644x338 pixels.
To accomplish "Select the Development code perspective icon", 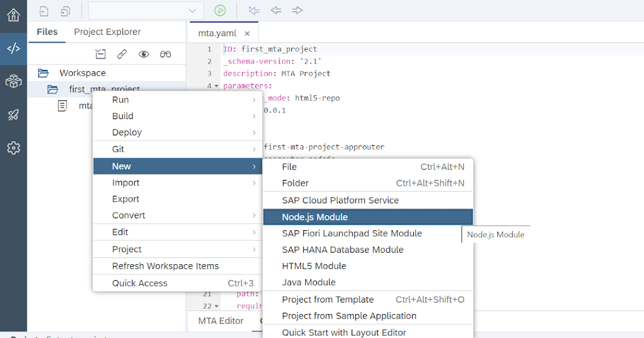I will [x=13, y=49].
